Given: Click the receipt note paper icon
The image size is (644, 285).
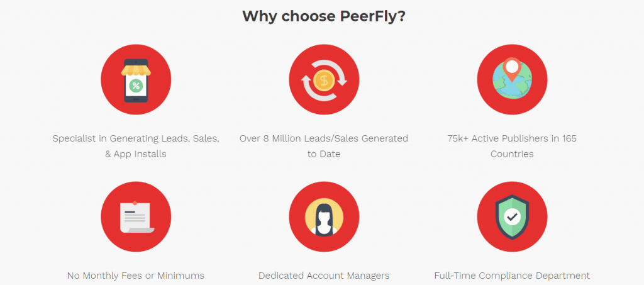Looking at the screenshot, I should 136,217.
